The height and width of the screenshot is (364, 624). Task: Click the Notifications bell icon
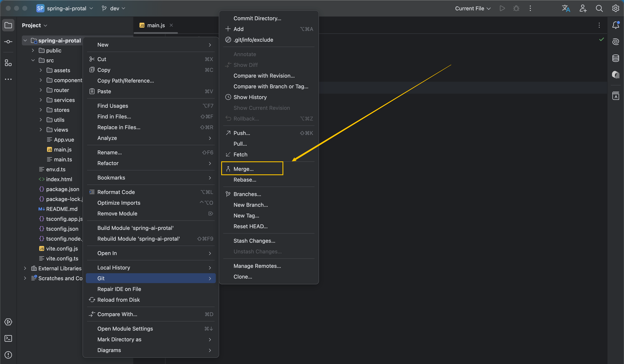[x=616, y=25]
